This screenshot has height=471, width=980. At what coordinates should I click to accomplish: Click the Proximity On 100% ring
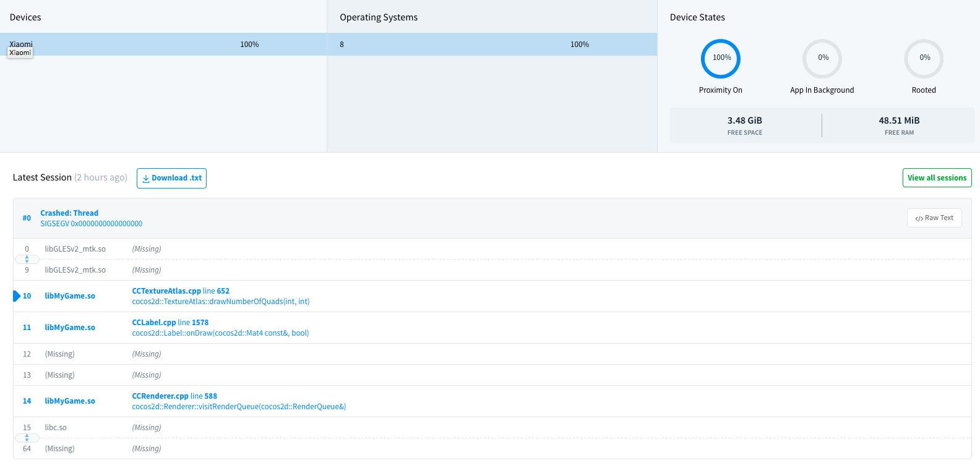[x=721, y=58]
